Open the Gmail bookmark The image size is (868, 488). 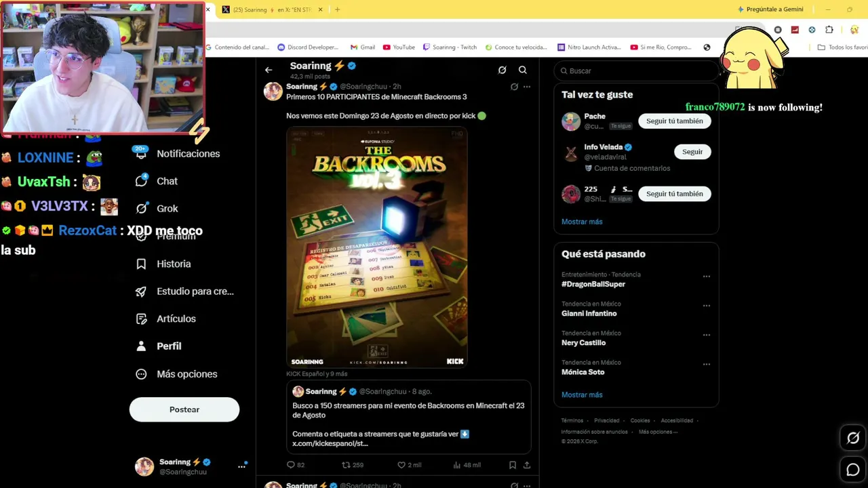pyautogui.click(x=363, y=47)
